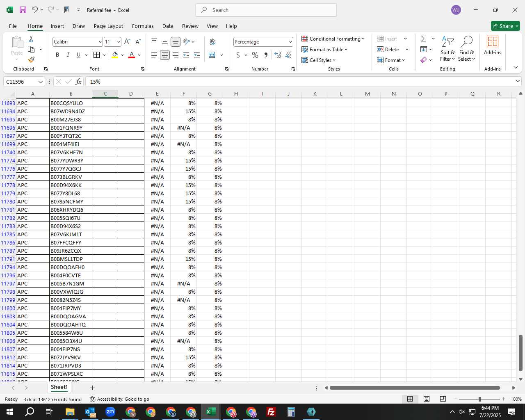Center the cell text horizontally

(x=164, y=55)
